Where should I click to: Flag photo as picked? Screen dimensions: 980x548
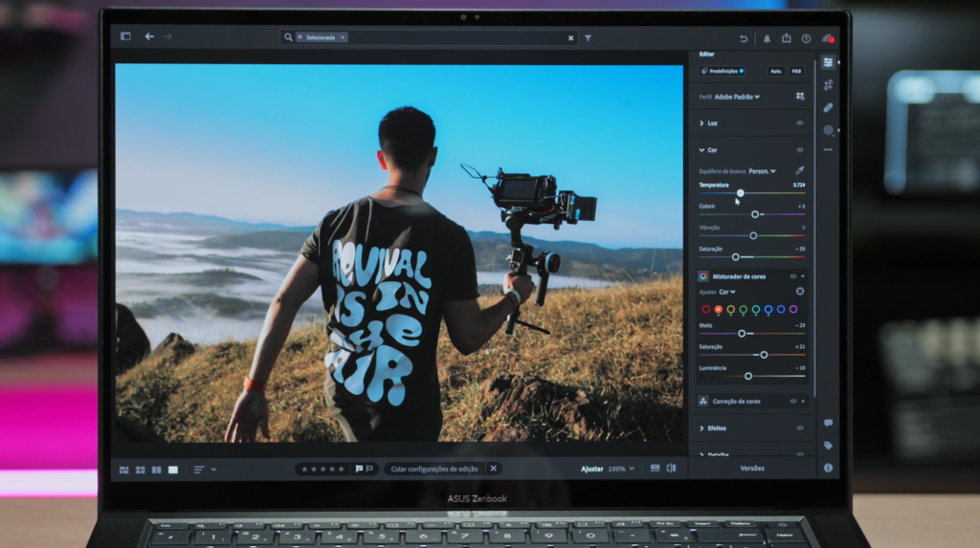360,469
